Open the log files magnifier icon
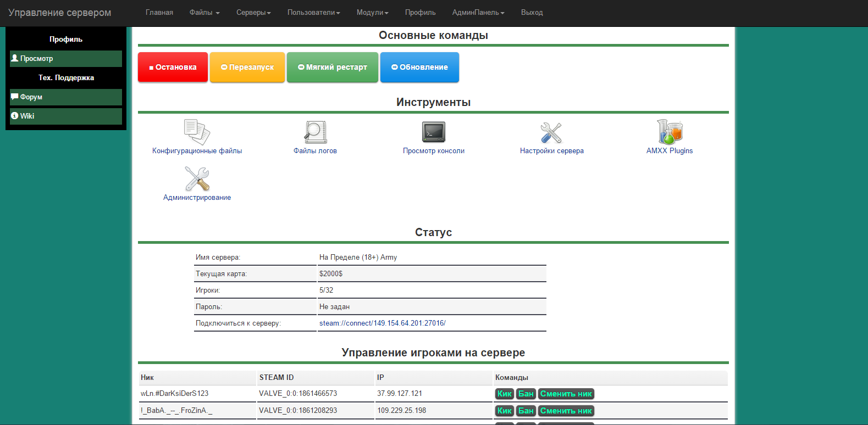The width and height of the screenshot is (868, 425). pos(315,132)
